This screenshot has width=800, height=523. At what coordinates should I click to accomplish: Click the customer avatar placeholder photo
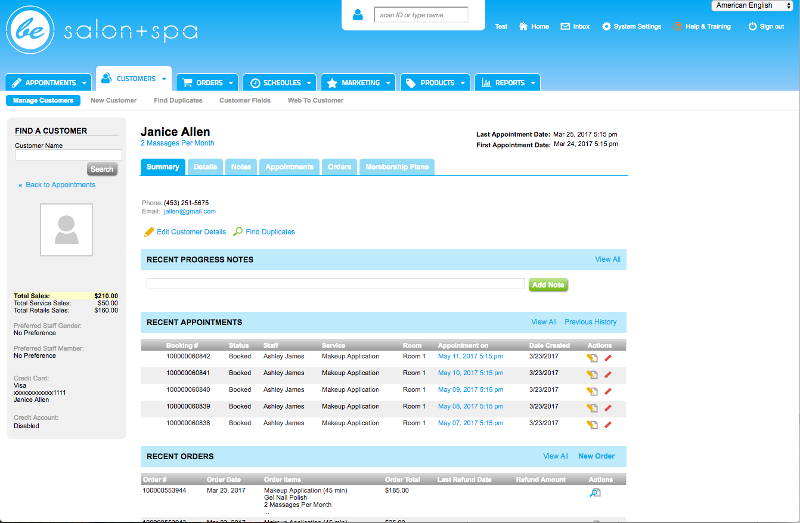point(66,230)
